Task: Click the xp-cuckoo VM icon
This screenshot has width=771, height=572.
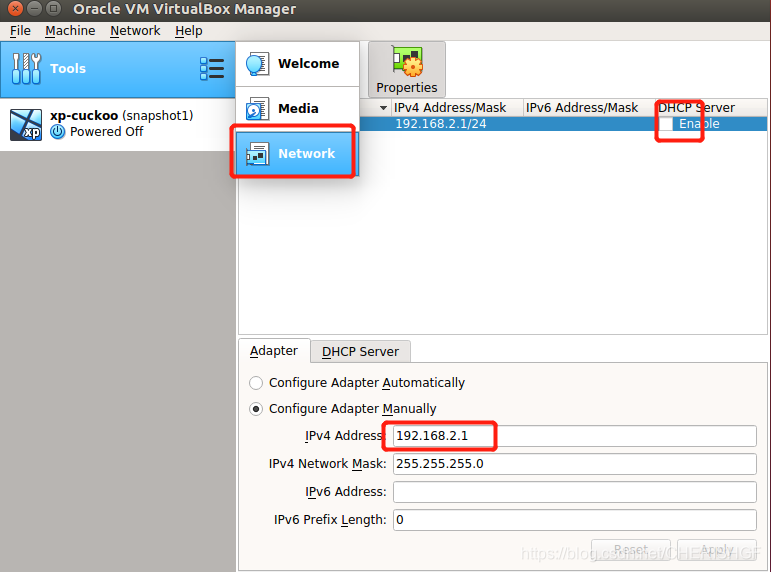Action: [x=26, y=124]
